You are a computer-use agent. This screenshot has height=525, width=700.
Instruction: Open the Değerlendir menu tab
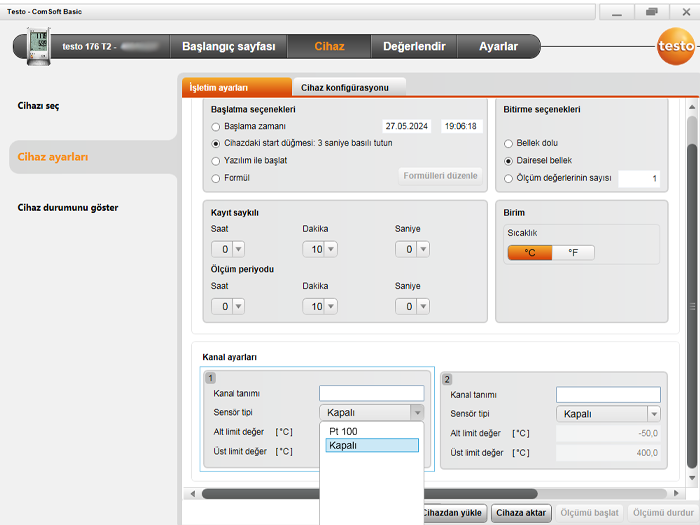(413, 46)
